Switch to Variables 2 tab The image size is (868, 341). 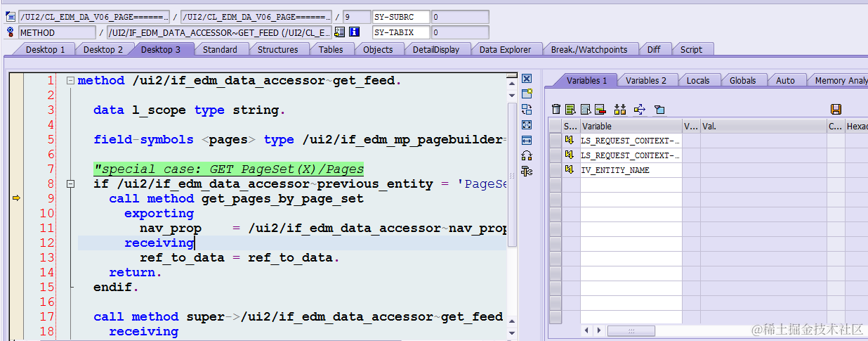pos(646,80)
